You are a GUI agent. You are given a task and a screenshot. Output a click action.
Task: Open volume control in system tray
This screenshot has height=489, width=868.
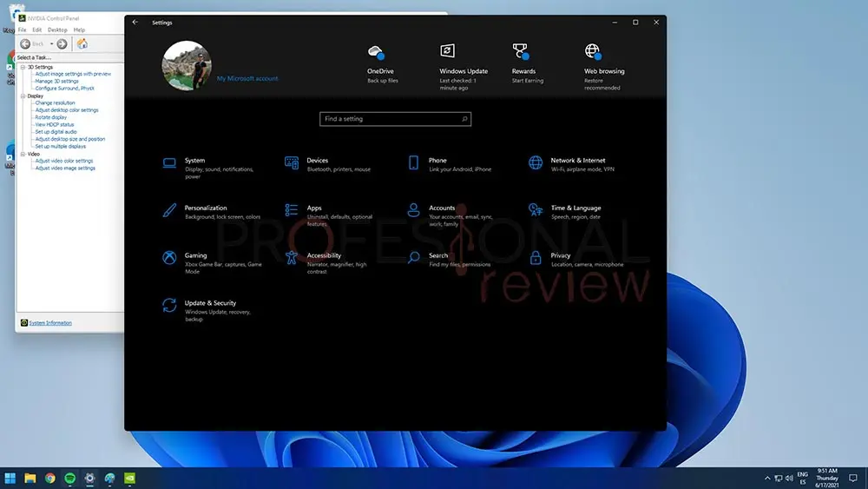tap(789, 478)
